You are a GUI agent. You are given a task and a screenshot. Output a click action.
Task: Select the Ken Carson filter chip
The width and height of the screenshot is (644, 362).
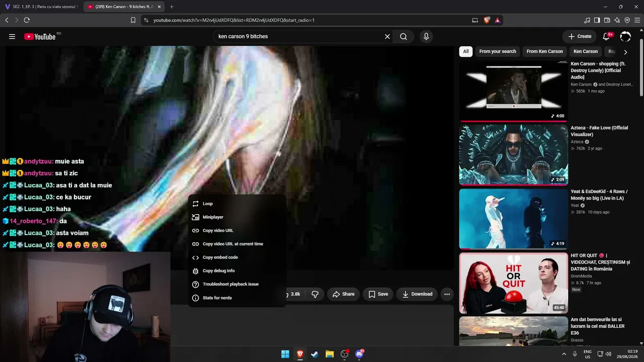[x=586, y=51]
